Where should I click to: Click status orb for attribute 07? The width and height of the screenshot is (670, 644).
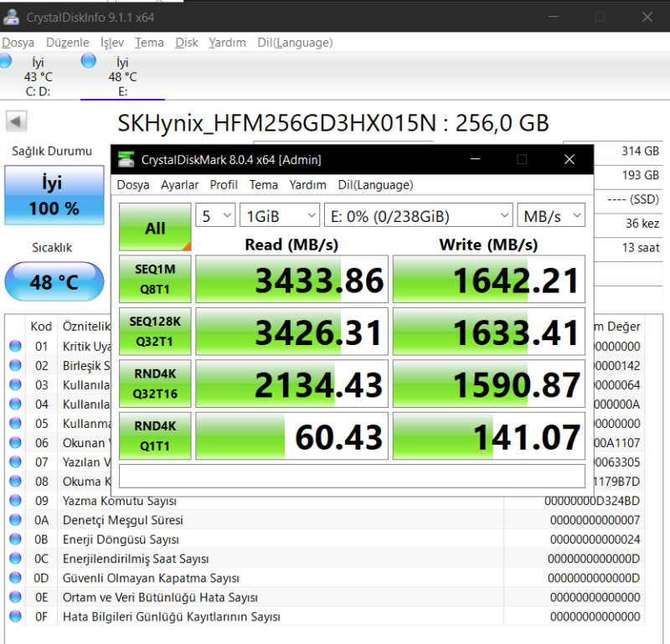coord(15,461)
